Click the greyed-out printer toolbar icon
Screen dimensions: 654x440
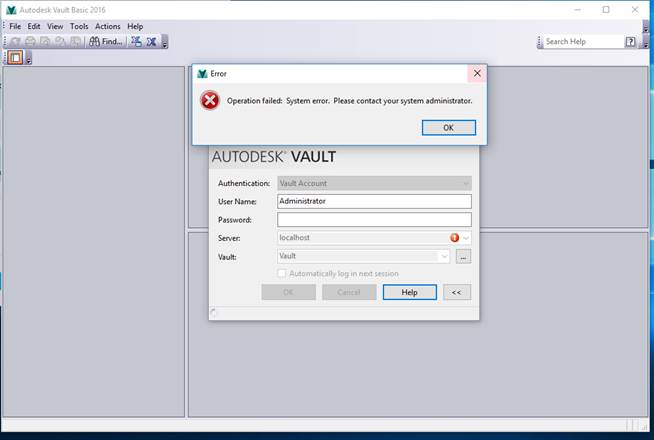[30, 41]
